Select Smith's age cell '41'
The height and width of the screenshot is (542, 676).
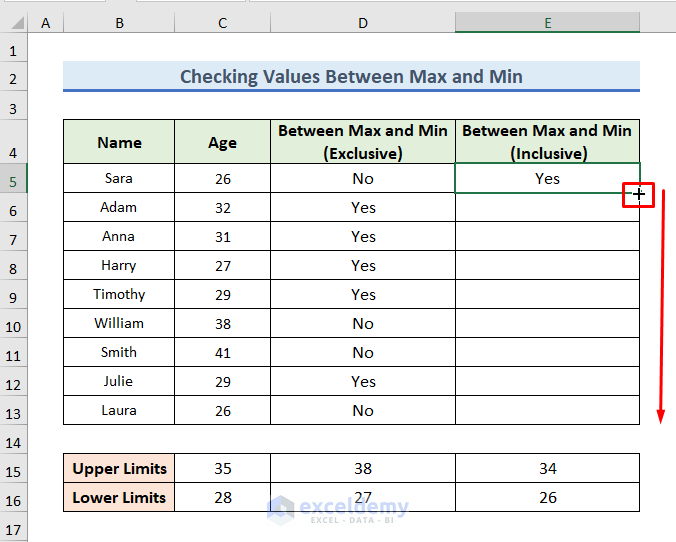pyautogui.click(x=222, y=352)
